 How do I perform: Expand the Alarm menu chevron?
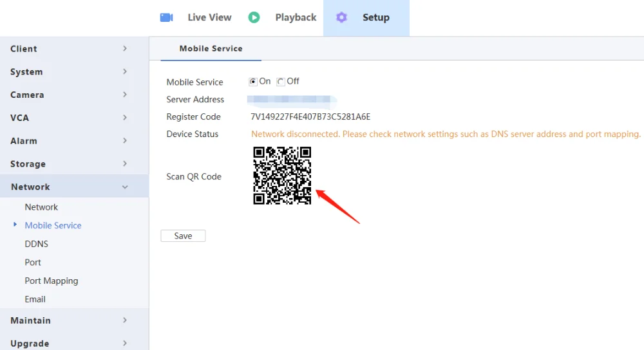[x=124, y=140]
